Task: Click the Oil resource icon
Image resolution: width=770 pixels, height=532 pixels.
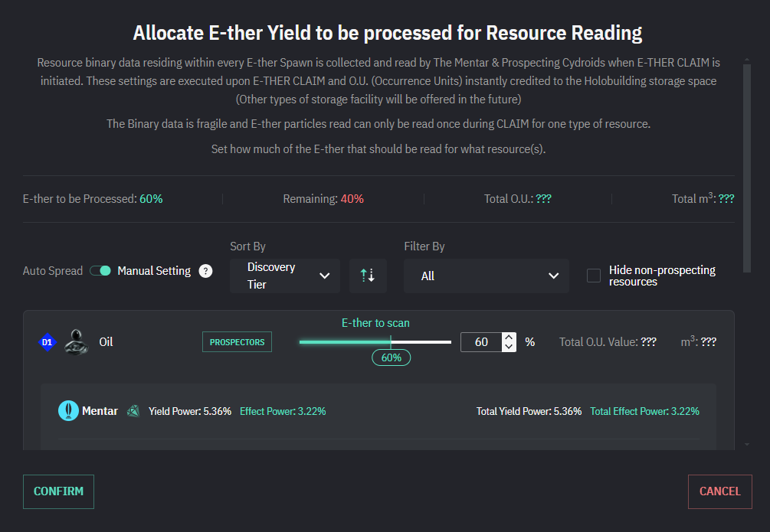Action: click(76, 341)
